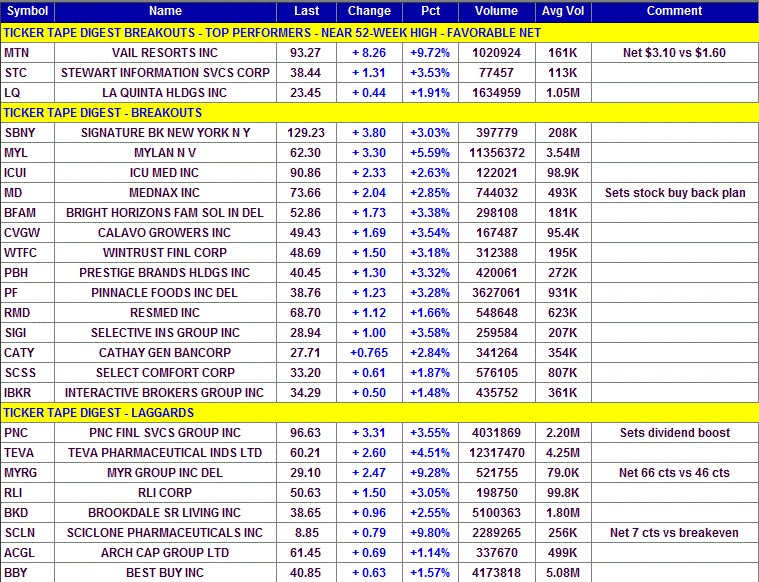The image size is (759, 582).
Task: Select the Last column header
Action: [x=306, y=11]
